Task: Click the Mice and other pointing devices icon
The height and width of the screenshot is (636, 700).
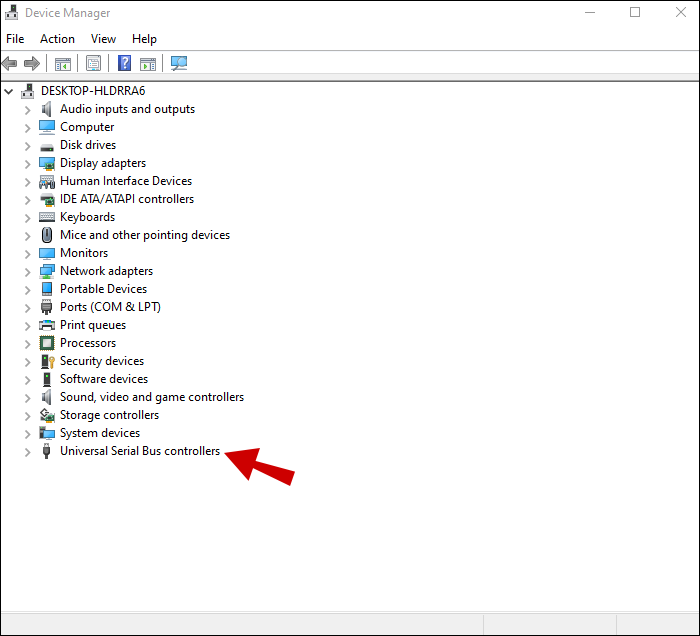Action: coord(46,235)
